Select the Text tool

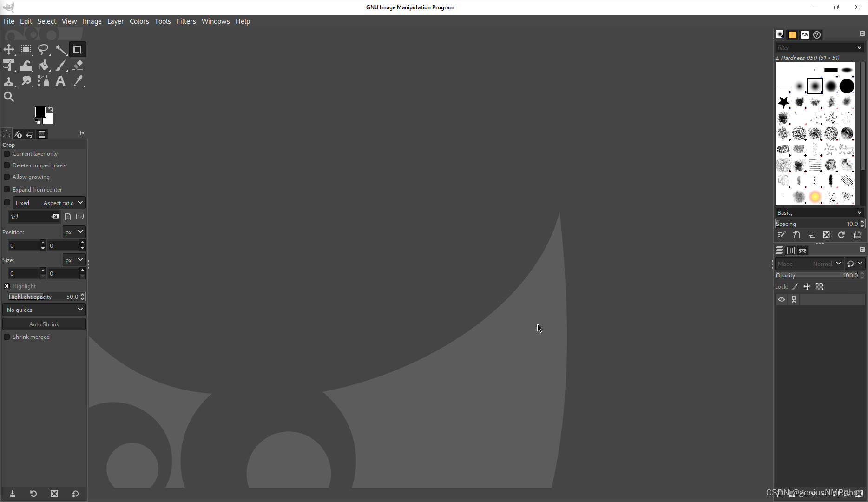point(60,81)
